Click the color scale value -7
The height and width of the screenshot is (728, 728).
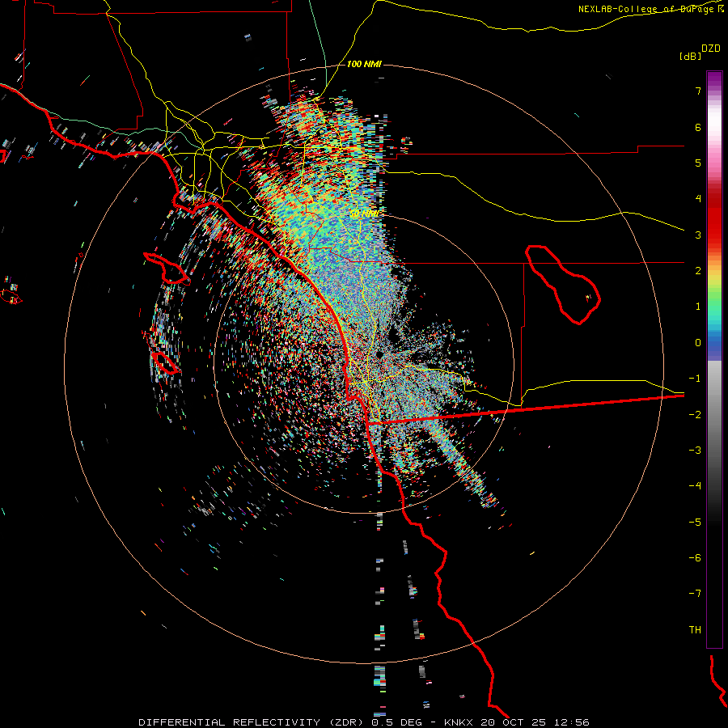click(x=695, y=594)
